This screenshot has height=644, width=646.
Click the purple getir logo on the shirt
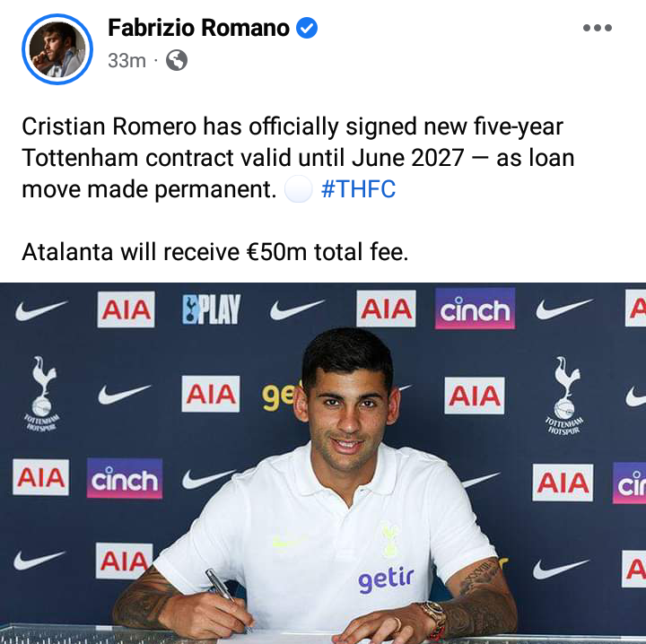[386, 579]
